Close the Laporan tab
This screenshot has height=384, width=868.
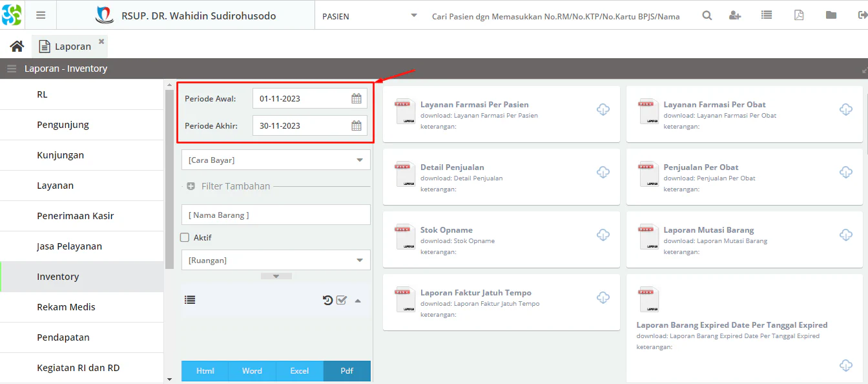(x=101, y=41)
